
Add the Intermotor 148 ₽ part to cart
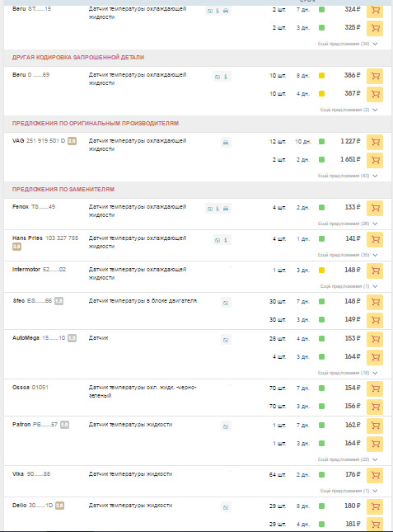(x=375, y=271)
